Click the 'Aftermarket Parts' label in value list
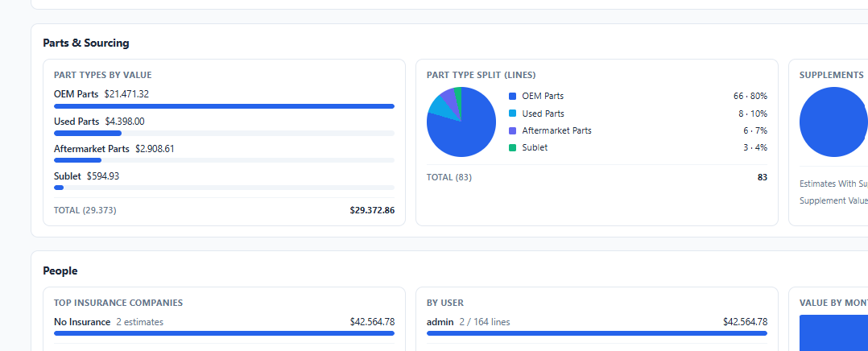The width and height of the screenshot is (868, 351). click(91, 149)
